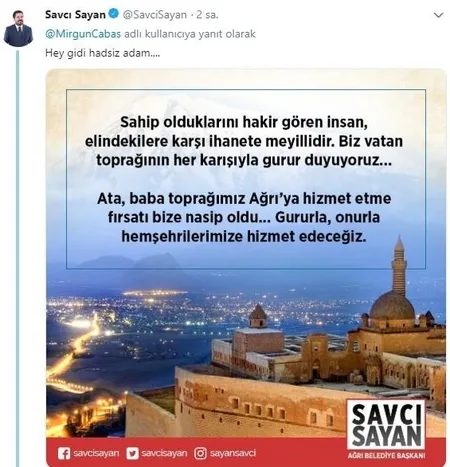Screen dimensions: 450x467
Task: Open Savcı Sayan's profile avatar photo
Action: 18,28
